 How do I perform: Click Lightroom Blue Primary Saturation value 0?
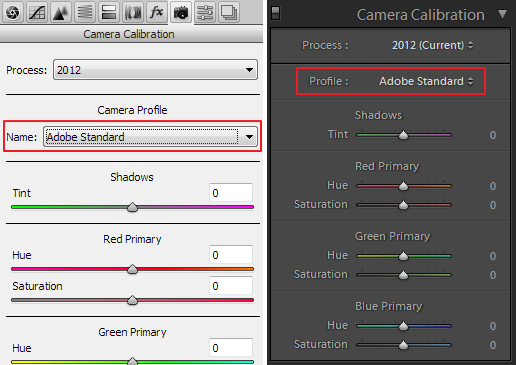[x=493, y=345]
